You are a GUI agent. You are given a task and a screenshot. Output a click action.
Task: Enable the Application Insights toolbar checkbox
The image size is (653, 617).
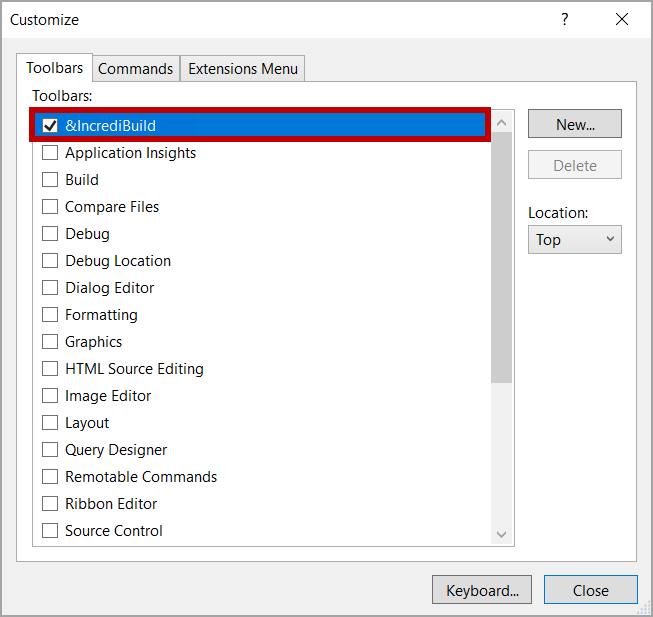(x=50, y=153)
